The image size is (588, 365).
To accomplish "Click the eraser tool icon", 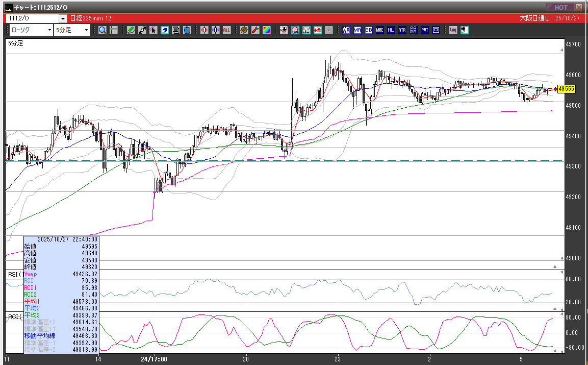I will coord(165,30).
